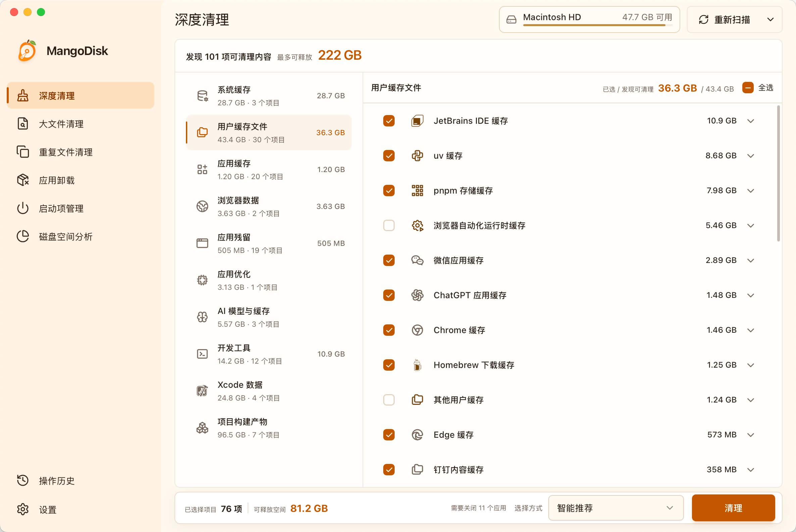Open 大文件清理 in the sidebar
The height and width of the screenshot is (532, 796).
[81, 124]
